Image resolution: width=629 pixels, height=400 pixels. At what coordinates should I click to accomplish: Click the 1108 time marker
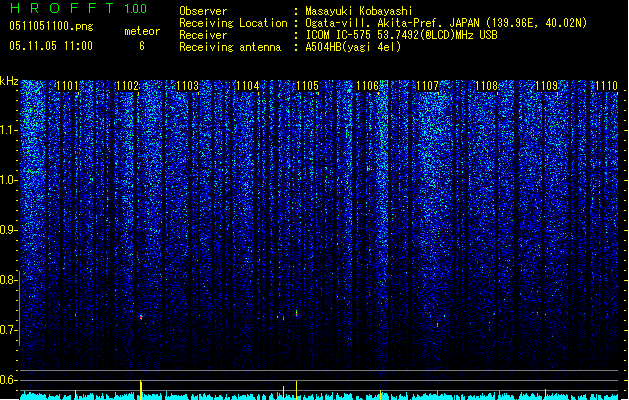pos(487,86)
